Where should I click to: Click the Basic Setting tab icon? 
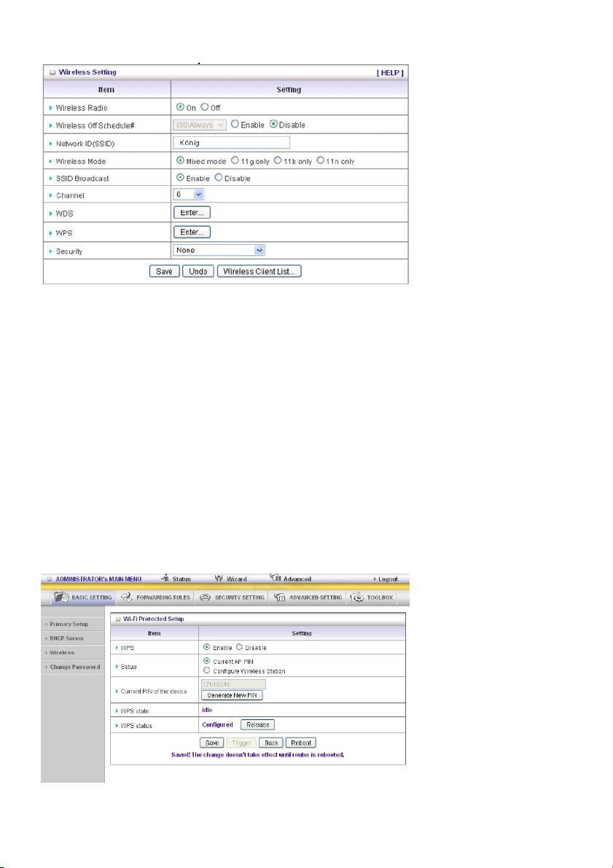coord(63,598)
